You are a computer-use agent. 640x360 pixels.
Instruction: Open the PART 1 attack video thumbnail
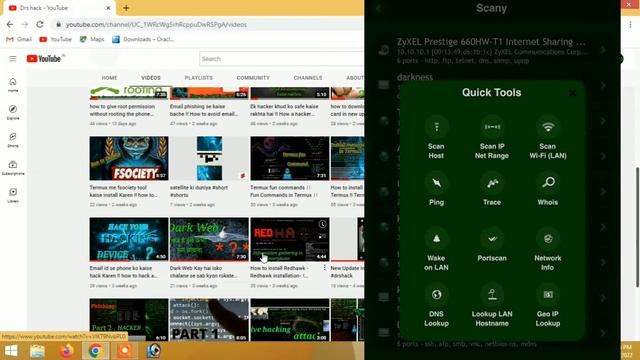209,320
